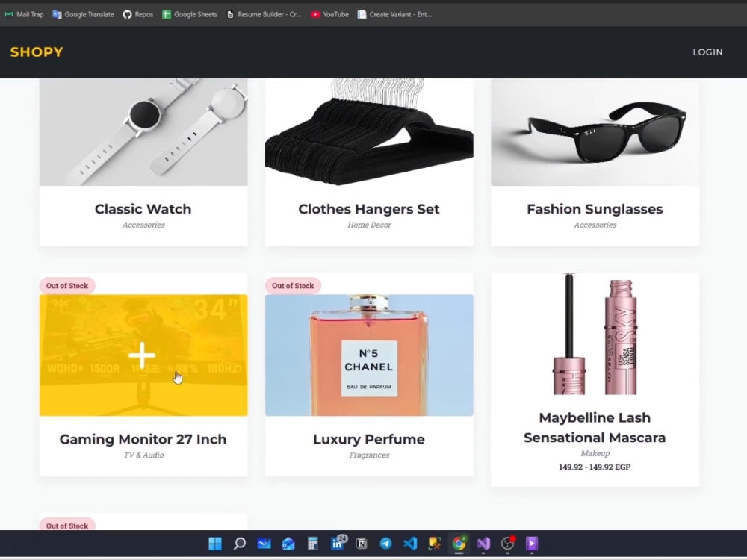Viewport: 747px width, 560px height.
Task: Switch to Visual Studio purple icon
Action: (x=483, y=544)
